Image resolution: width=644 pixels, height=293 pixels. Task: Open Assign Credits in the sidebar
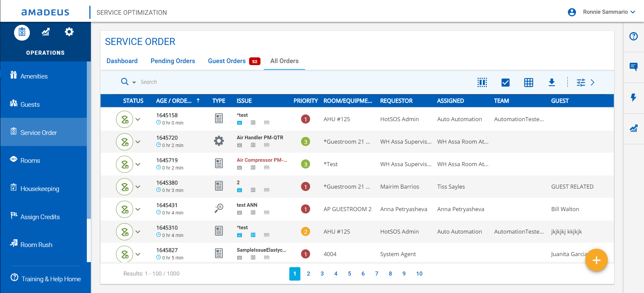[44, 217]
